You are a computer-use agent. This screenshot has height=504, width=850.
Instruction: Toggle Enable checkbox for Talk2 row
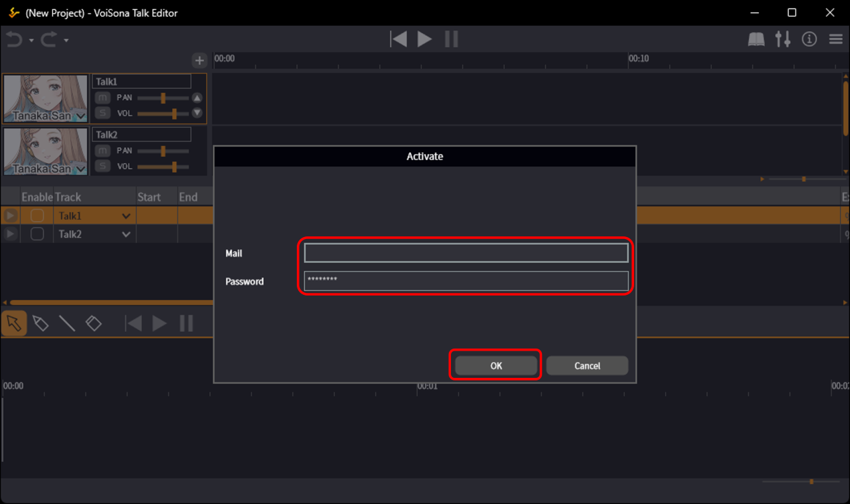pyautogui.click(x=37, y=234)
